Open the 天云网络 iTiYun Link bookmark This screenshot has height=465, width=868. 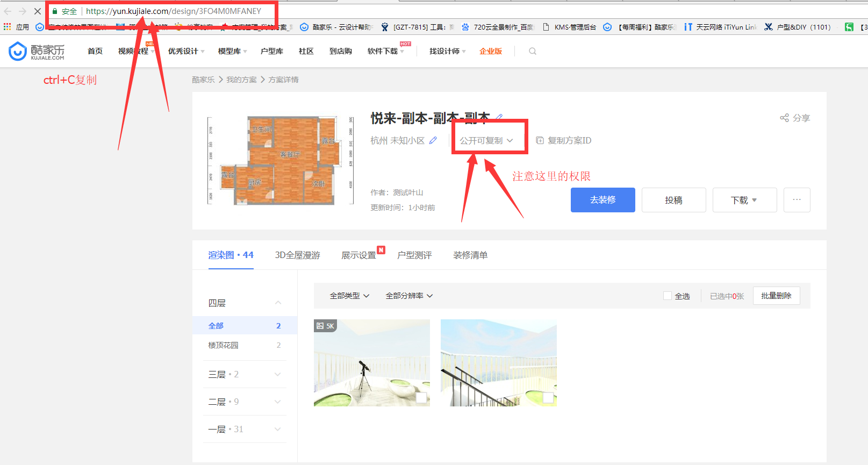point(720,27)
